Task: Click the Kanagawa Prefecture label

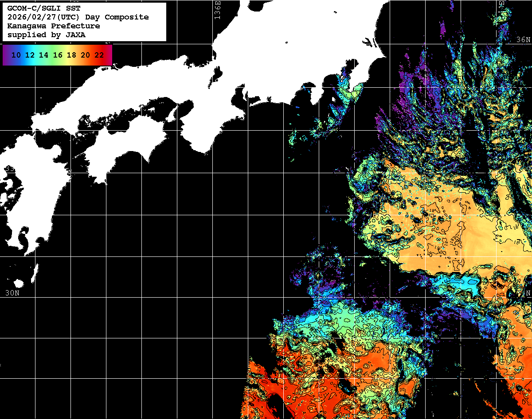Action: click(53, 26)
